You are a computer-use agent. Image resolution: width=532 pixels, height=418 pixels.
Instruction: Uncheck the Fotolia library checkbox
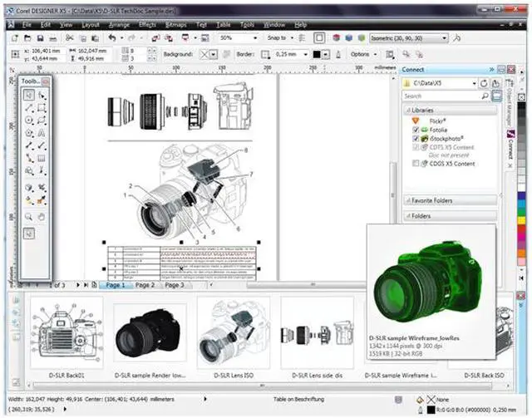[417, 130]
